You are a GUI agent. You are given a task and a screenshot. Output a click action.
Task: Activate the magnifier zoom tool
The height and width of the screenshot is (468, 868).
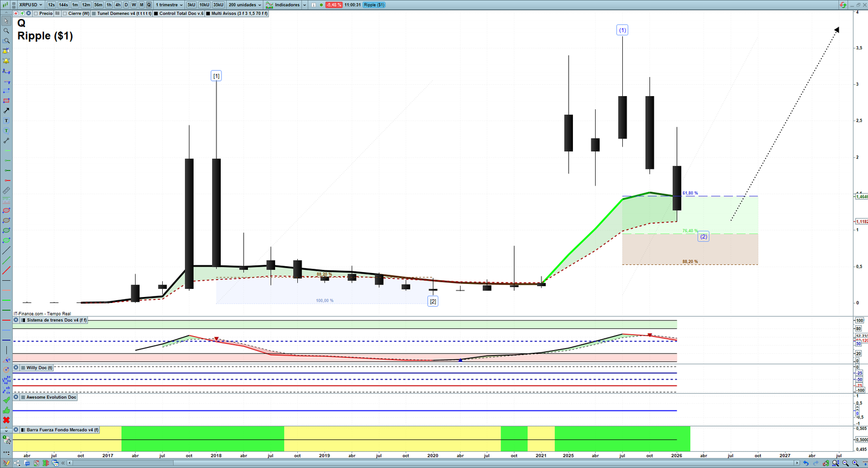coord(6,31)
